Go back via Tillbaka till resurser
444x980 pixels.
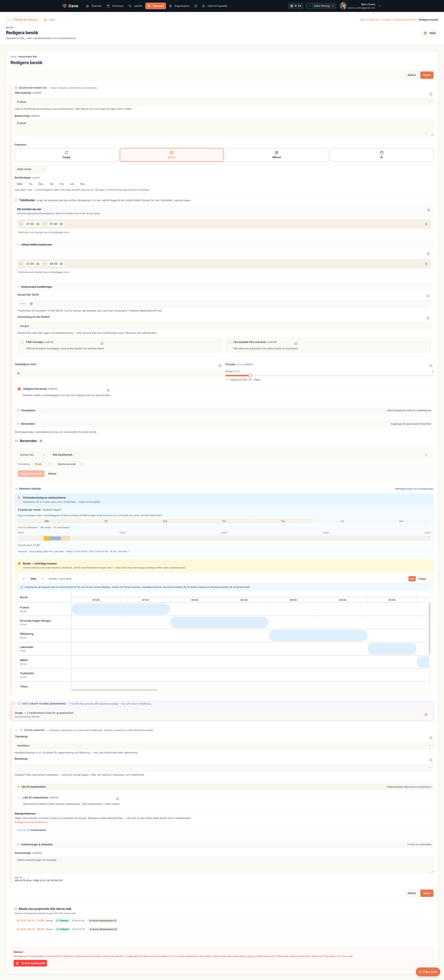coord(23,20)
